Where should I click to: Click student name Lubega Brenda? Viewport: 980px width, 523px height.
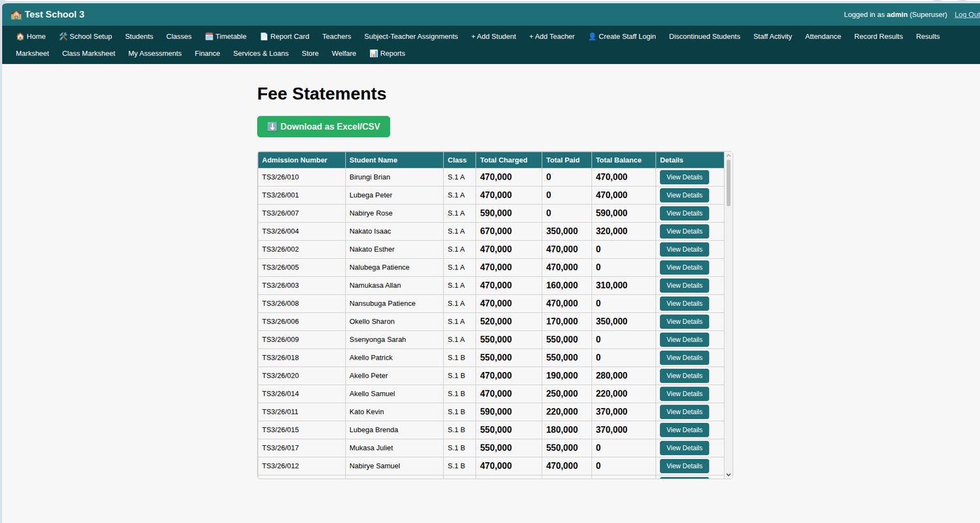pyautogui.click(x=374, y=430)
